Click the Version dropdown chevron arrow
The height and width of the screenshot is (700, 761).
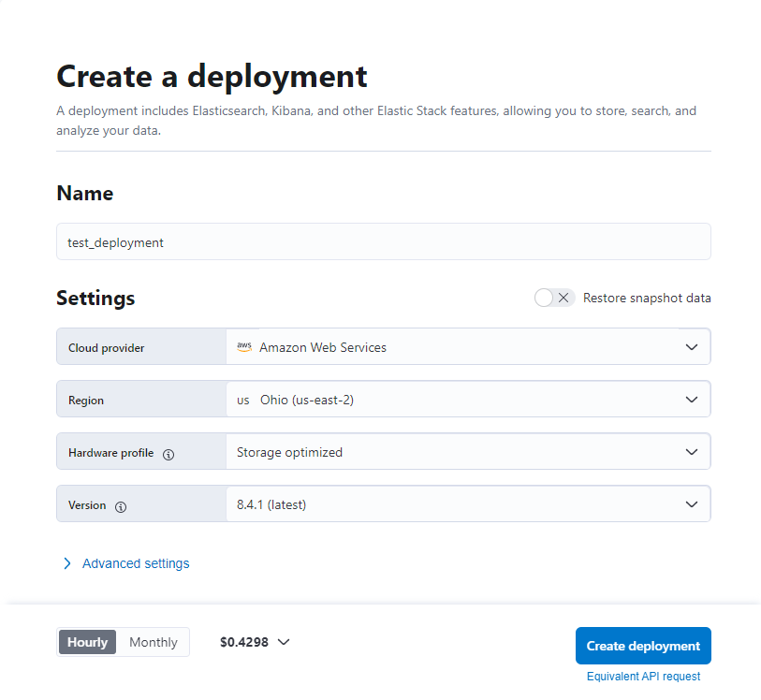click(692, 504)
